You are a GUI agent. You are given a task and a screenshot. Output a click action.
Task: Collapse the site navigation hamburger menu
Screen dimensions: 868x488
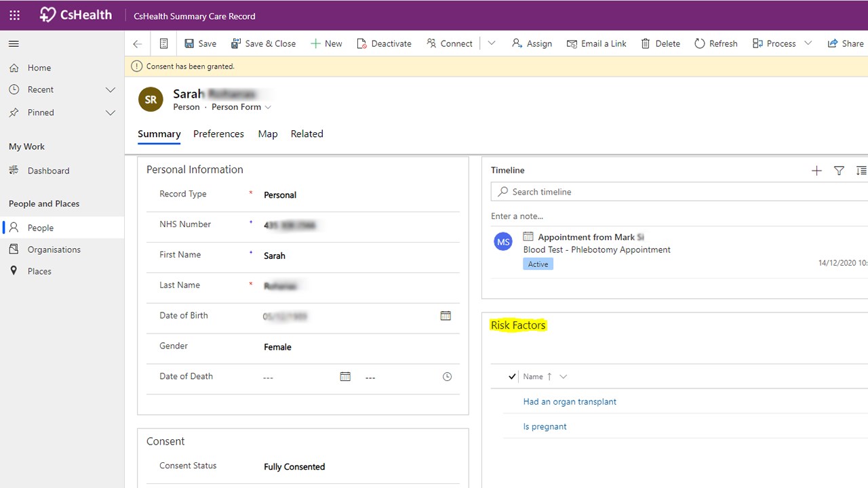pos(14,44)
